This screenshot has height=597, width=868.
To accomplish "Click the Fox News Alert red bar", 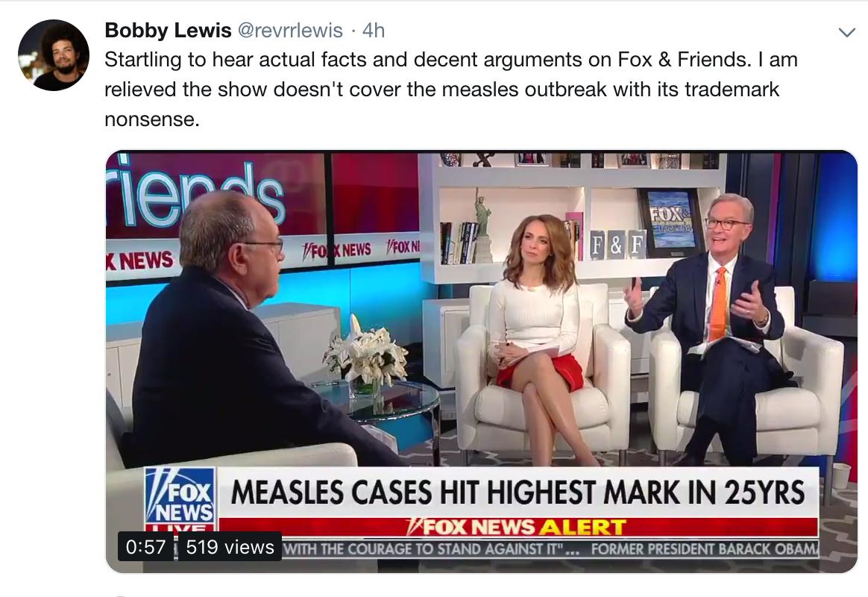I will [x=518, y=527].
